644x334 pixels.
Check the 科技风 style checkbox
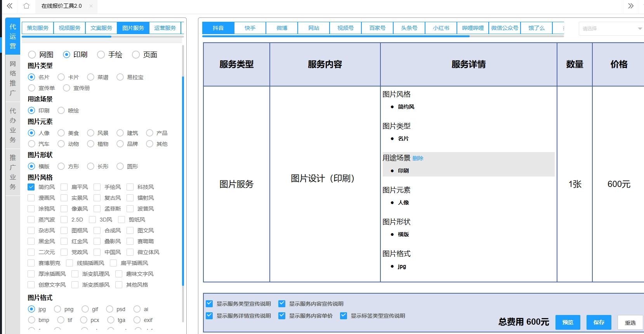[x=130, y=187]
